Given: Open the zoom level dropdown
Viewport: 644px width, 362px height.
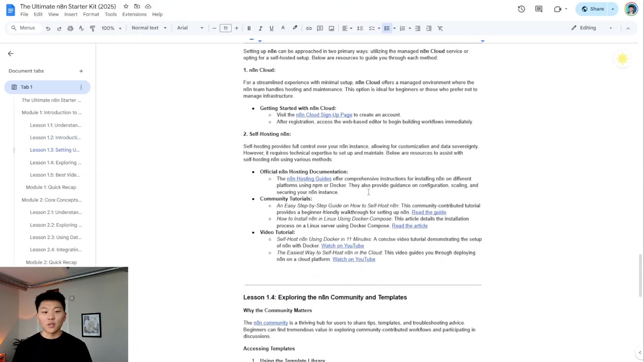Looking at the screenshot, I should click(x=111, y=28).
